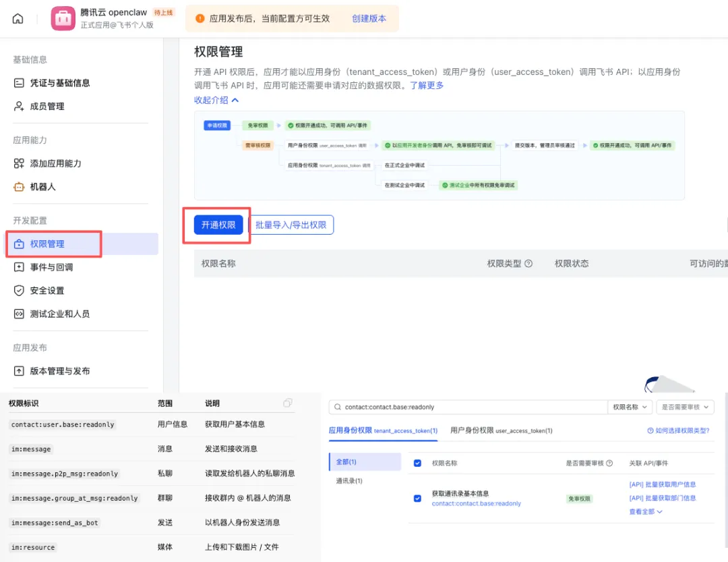Click the 开通权限 button
728x562 pixels.
pos(218,225)
